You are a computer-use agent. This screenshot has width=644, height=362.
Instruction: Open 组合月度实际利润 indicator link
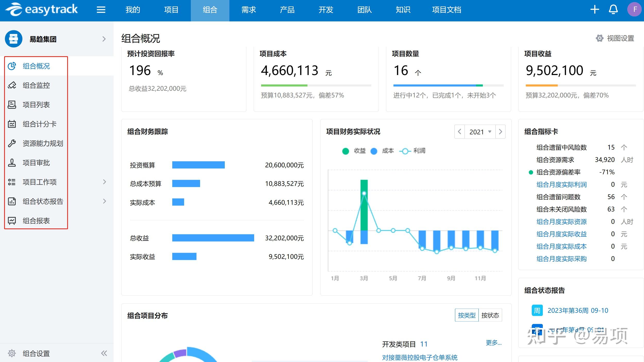tap(562, 185)
